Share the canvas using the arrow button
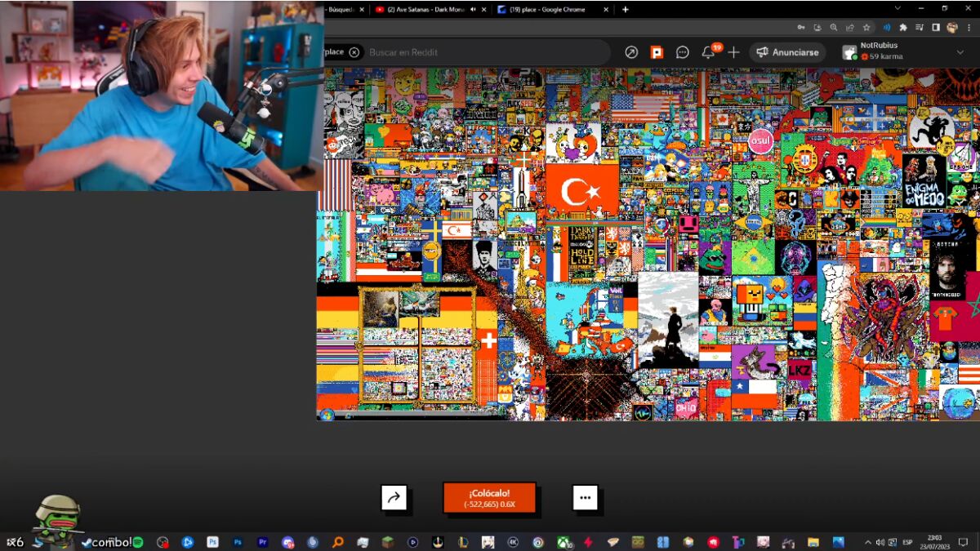980x551 pixels. click(x=394, y=497)
